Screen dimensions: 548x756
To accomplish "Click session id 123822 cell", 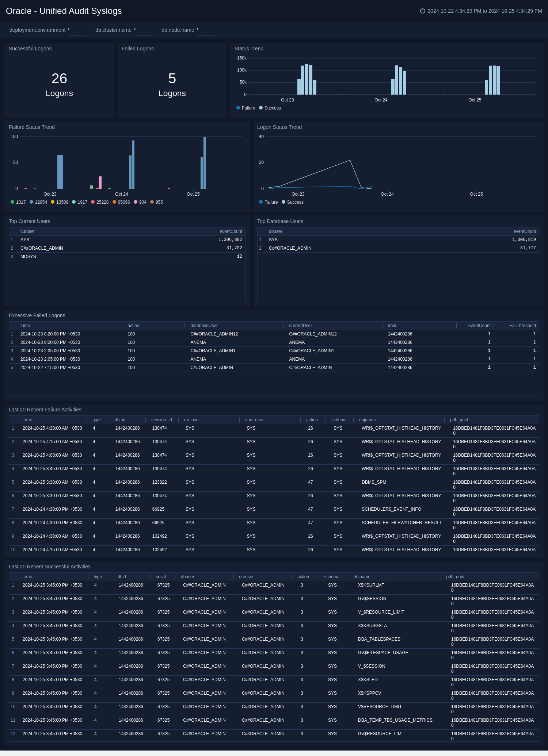I will click(159, 482).
